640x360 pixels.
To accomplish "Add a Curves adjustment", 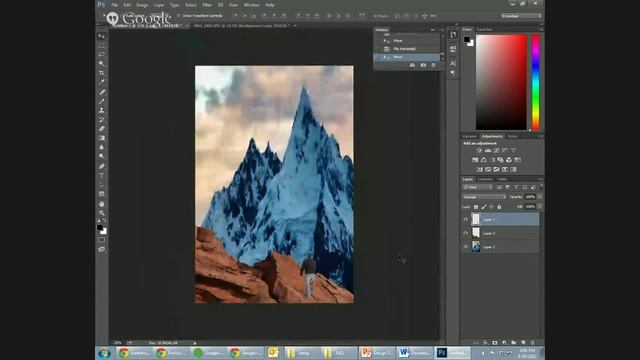I will click(x=496, y=151).
